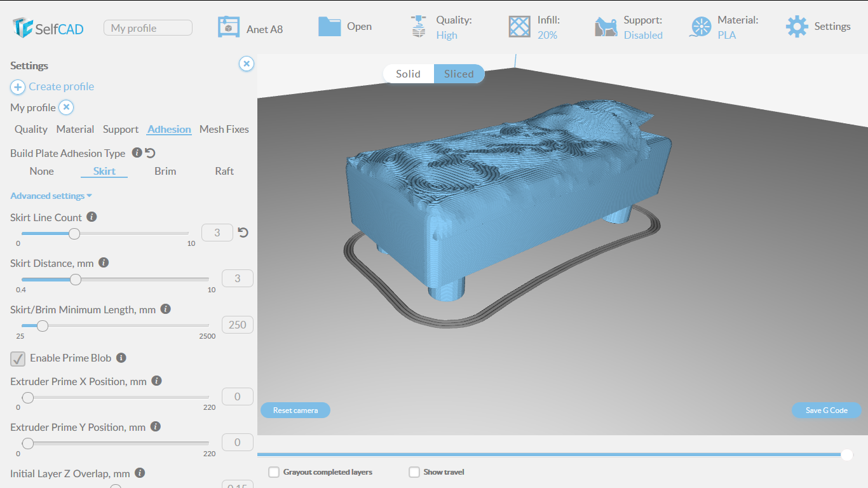Click the Settings label in top bar
Viewport: 868px width, 488px height.
click(x=832, y=27)
